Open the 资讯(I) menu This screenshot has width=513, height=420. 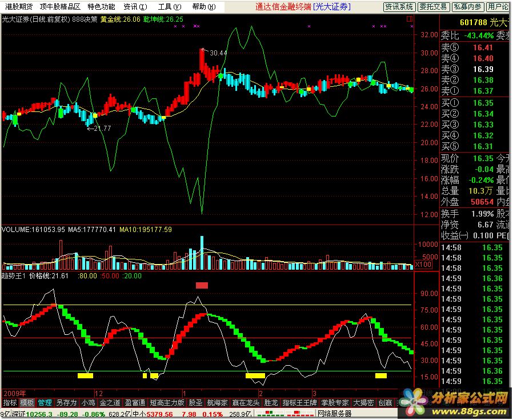tap(135, 6)
